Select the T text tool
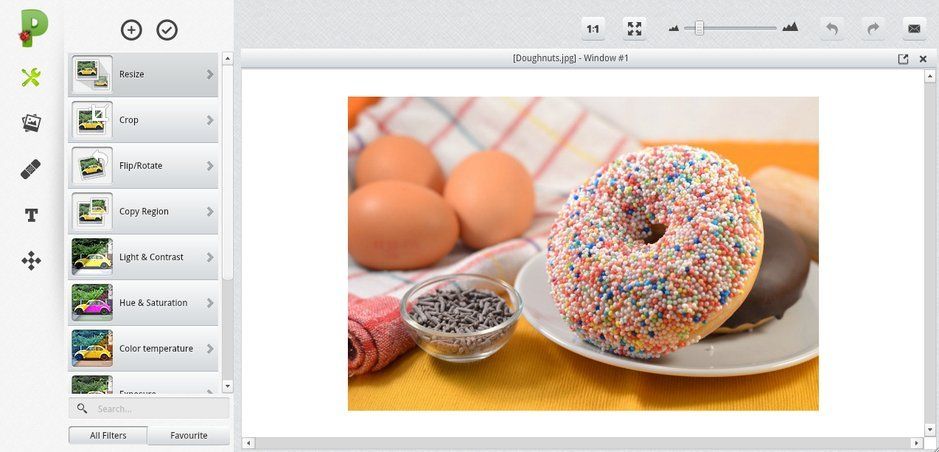This screenshot has height=452, width=939. [x=31, y=215]
